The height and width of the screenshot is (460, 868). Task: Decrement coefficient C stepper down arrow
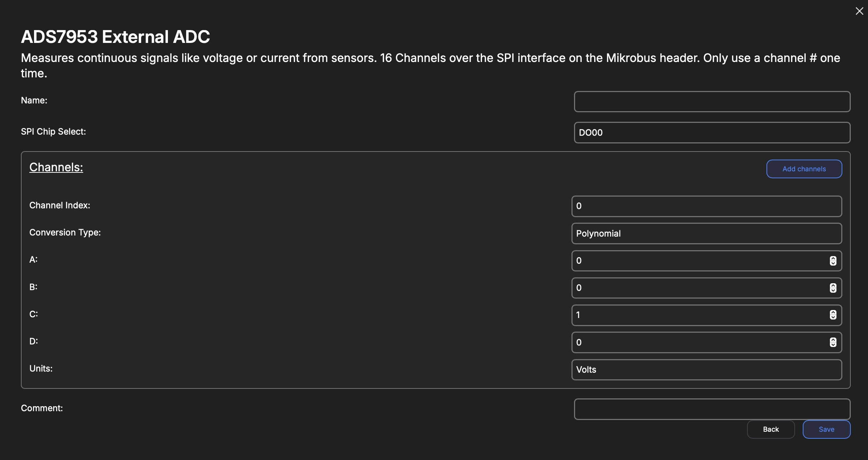click(x=833, y=317)
